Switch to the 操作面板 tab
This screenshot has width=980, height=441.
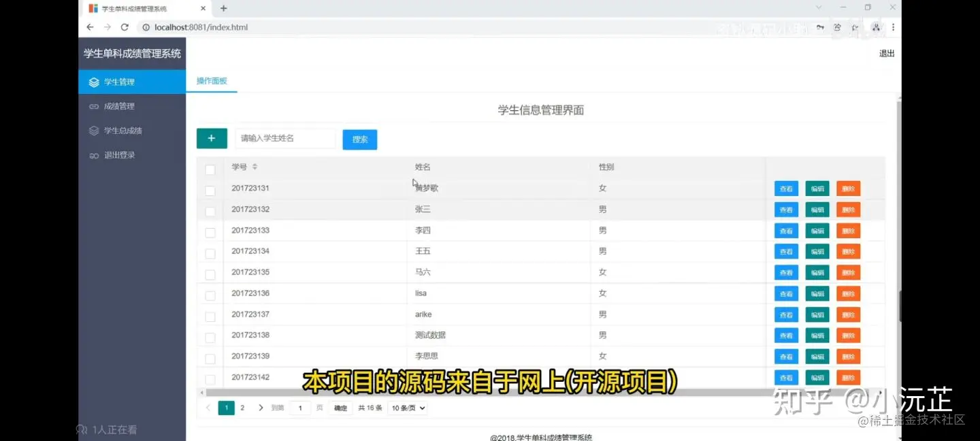(212, 81)
